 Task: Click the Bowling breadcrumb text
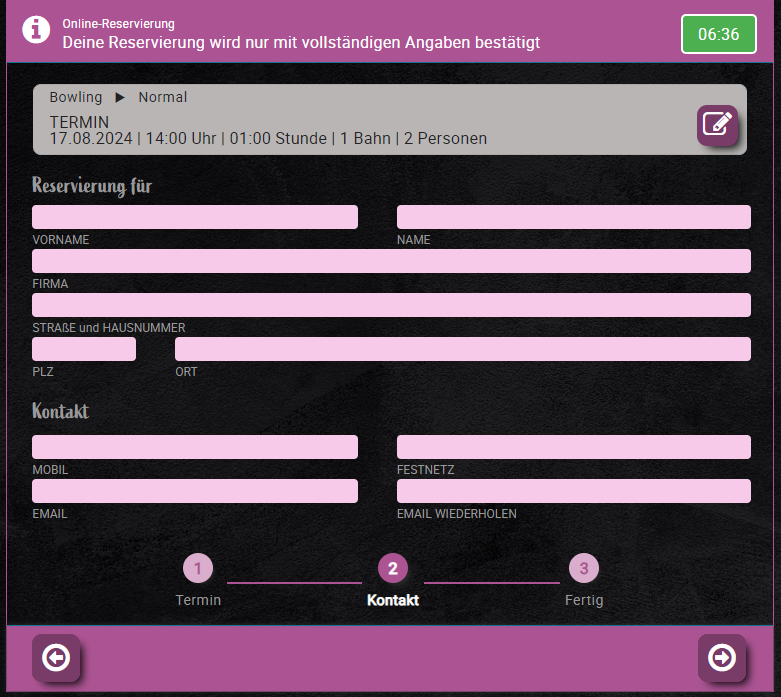click(x=76, y=97)
